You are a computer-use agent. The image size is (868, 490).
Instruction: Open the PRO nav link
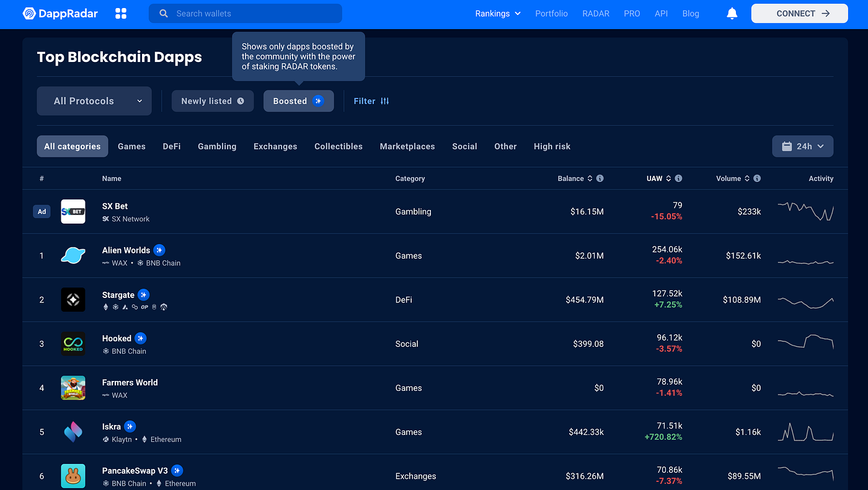point(632,14)
